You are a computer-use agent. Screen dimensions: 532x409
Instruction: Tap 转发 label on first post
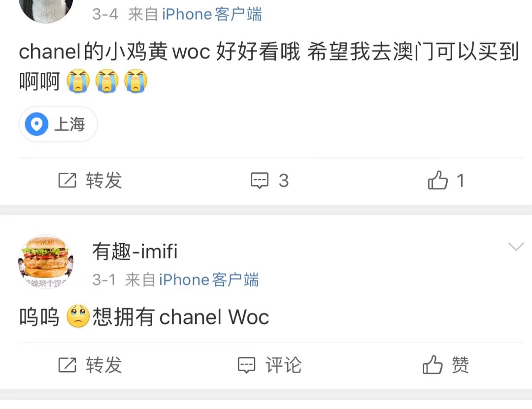pos(104,181)
